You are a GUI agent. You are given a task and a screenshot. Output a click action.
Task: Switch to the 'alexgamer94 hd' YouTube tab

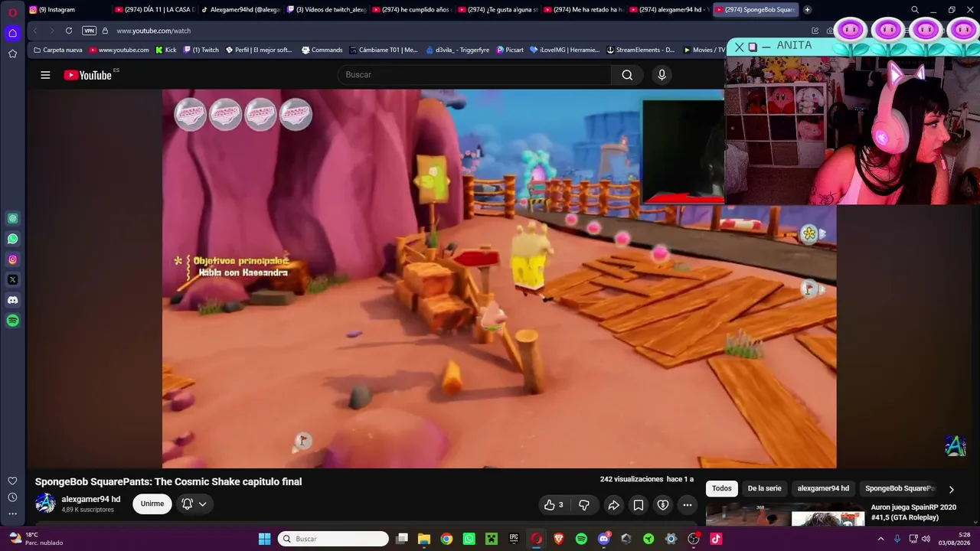(670, 10)
